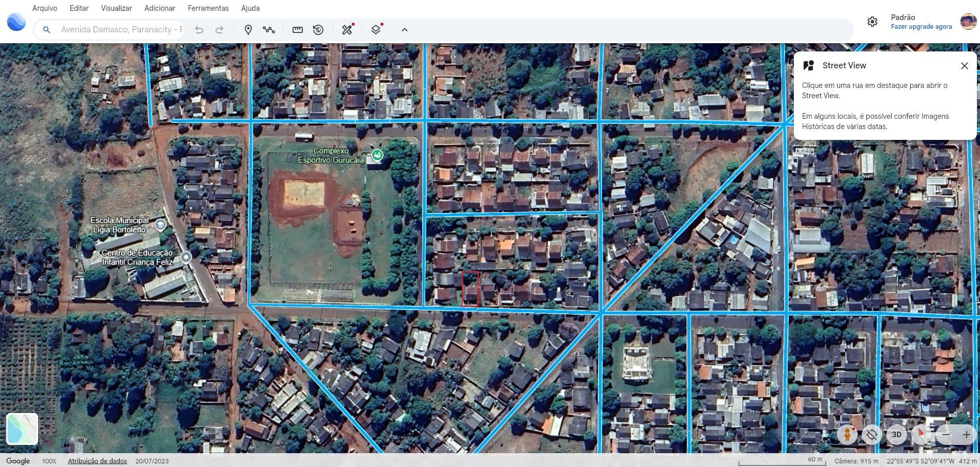Click the Fazer upgrade agora link
The image size is (980, 467).
pyautogui.click(x=921, y=27)
